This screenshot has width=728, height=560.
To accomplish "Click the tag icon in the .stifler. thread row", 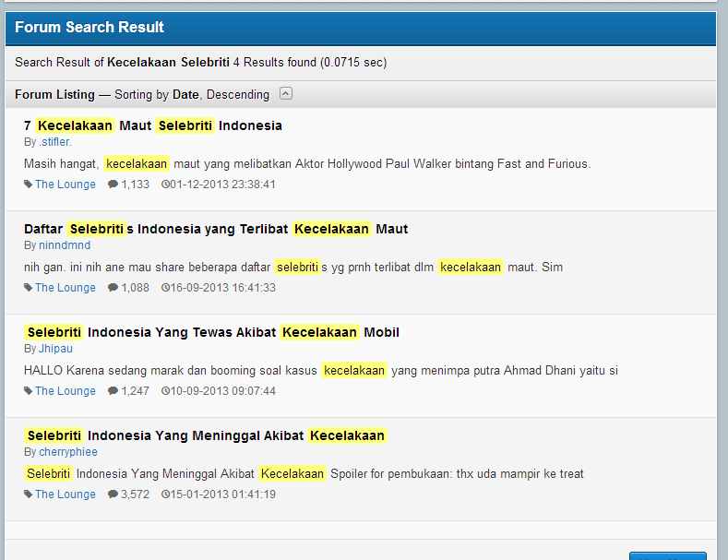I will point(29,185).
